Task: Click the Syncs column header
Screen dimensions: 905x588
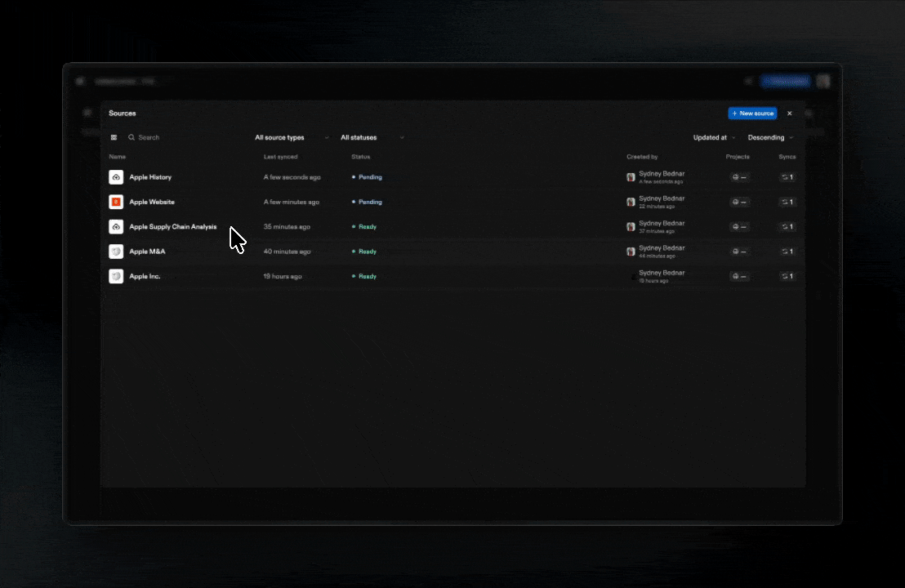Action: pyautogui.click(x=787, y=156)
